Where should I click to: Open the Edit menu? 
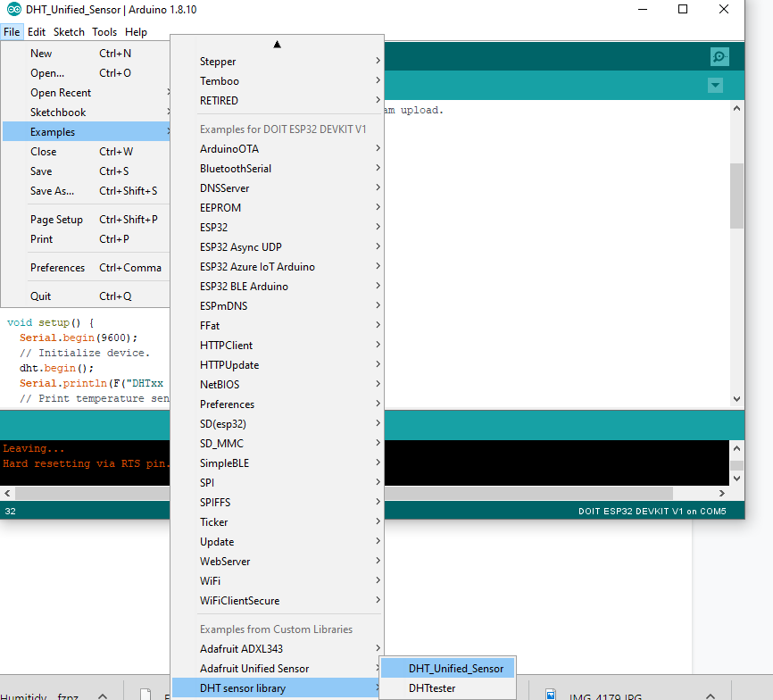click(x=37, y=31)
